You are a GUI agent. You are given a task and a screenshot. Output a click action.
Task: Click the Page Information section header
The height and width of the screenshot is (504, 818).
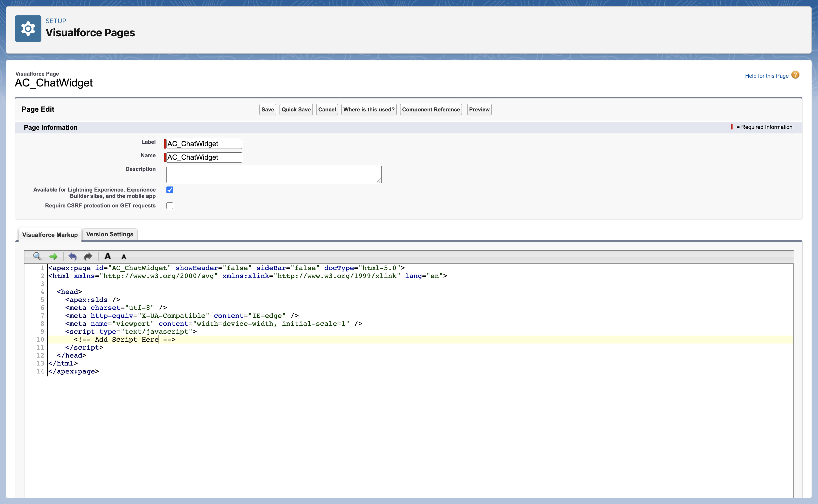tap(51, 127)
